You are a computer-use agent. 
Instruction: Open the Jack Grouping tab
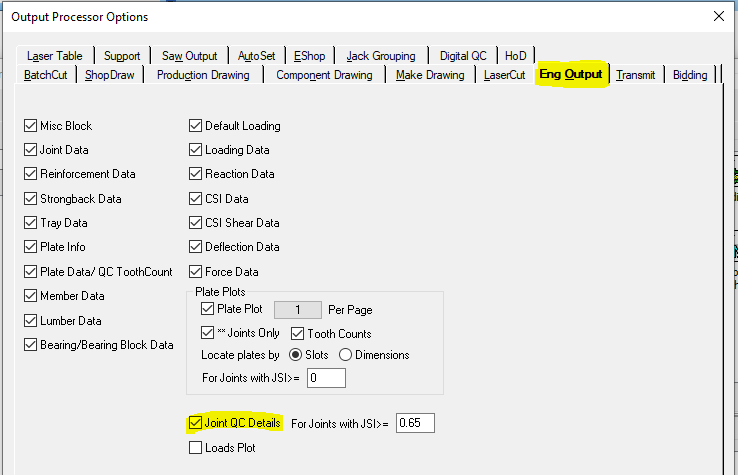[x=380, y=56]
